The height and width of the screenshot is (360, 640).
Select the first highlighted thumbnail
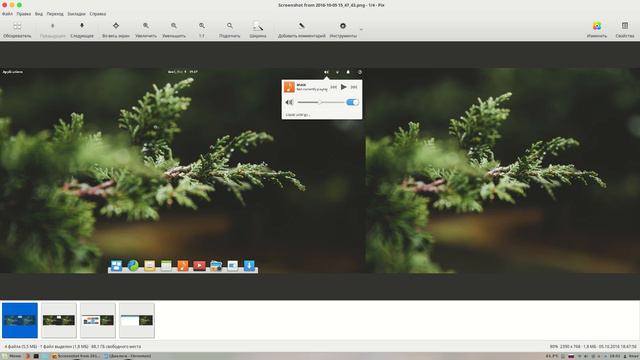(x=20, y=320)
